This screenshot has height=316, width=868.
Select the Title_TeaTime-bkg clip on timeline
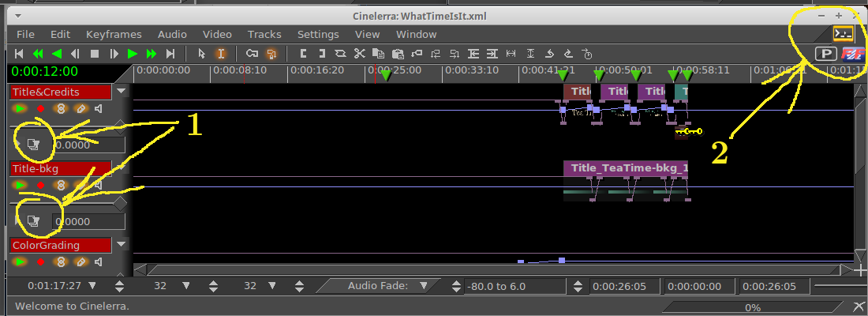click(x=626, y=168)
